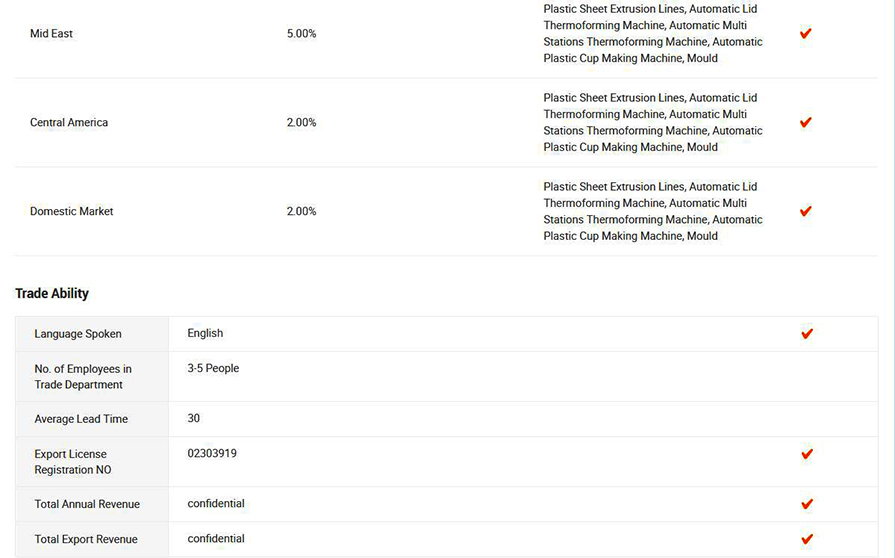
Task: Click the Total Export Revenue checkmark
Action: click(807, 539)
